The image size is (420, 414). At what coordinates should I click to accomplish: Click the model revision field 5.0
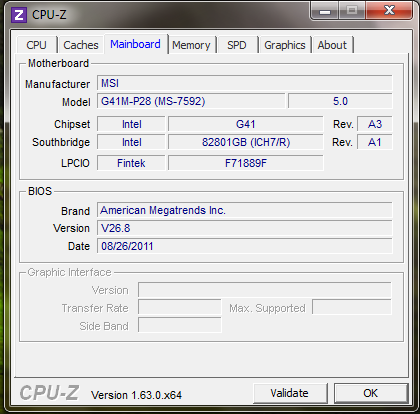(340, 101)
